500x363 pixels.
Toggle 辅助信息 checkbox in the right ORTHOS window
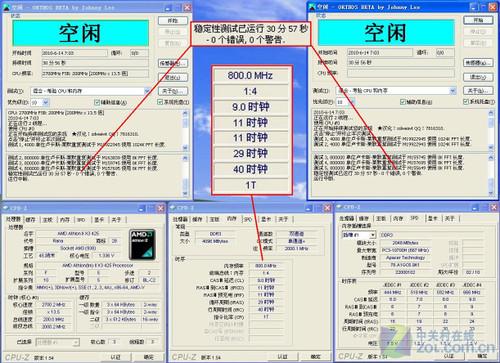[x=403, y=102]
